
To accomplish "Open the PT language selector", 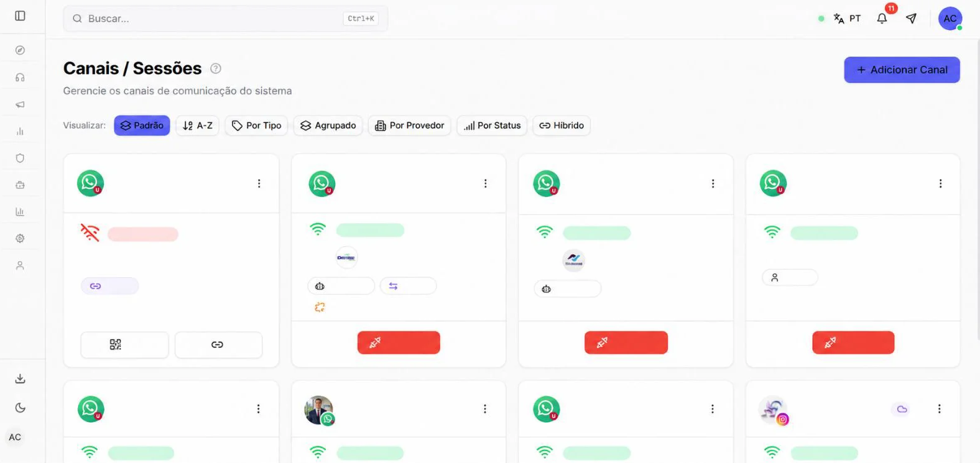I will coord(847,19).
